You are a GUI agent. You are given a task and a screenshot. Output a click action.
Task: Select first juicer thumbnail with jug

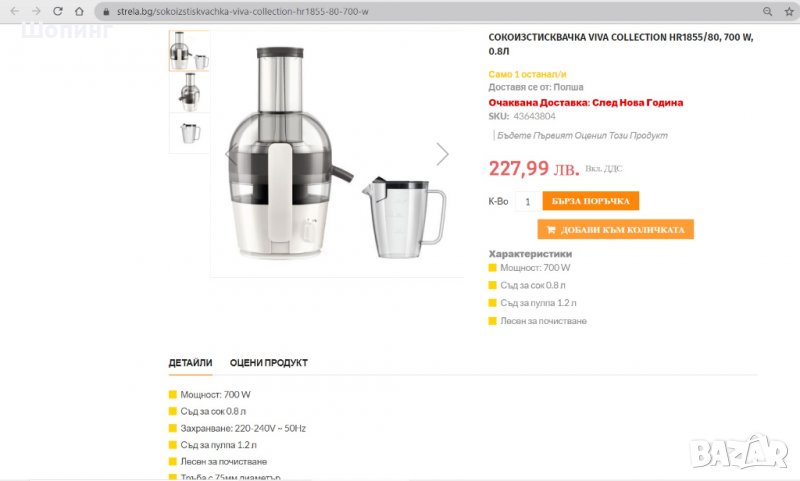click(x=189, y=50)
